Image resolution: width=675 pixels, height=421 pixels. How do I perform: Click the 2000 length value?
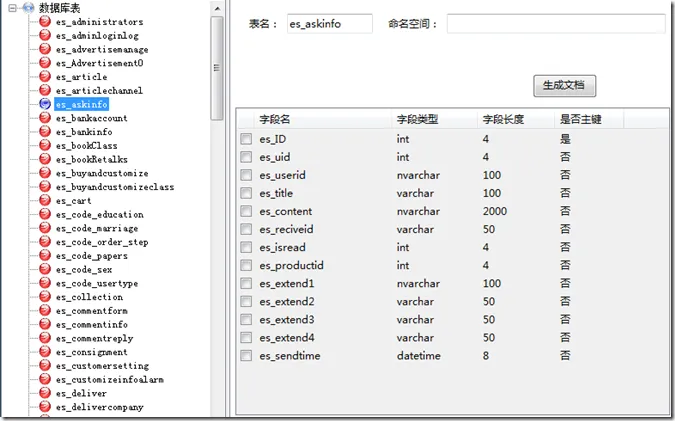tap(495, 211)
